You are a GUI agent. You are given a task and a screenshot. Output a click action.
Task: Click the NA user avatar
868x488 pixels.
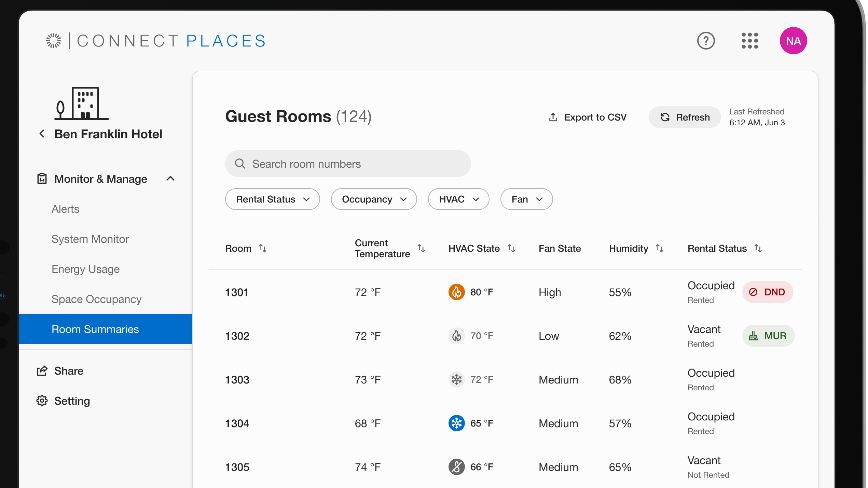(x=793, y=41)
